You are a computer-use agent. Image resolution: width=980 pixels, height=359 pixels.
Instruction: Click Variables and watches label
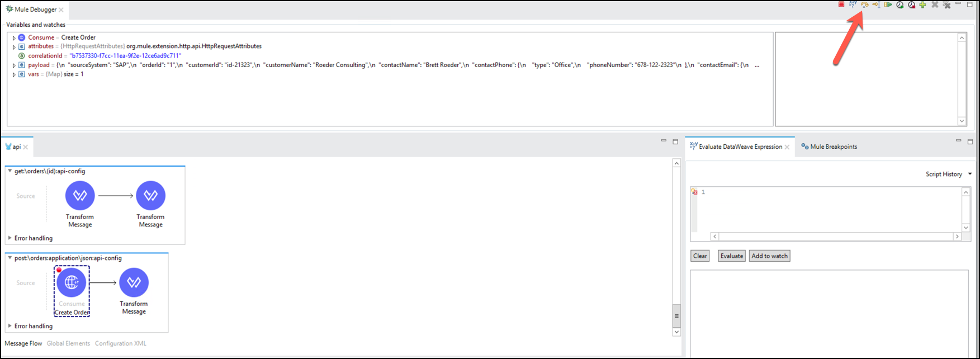click(x=36, y=25)
